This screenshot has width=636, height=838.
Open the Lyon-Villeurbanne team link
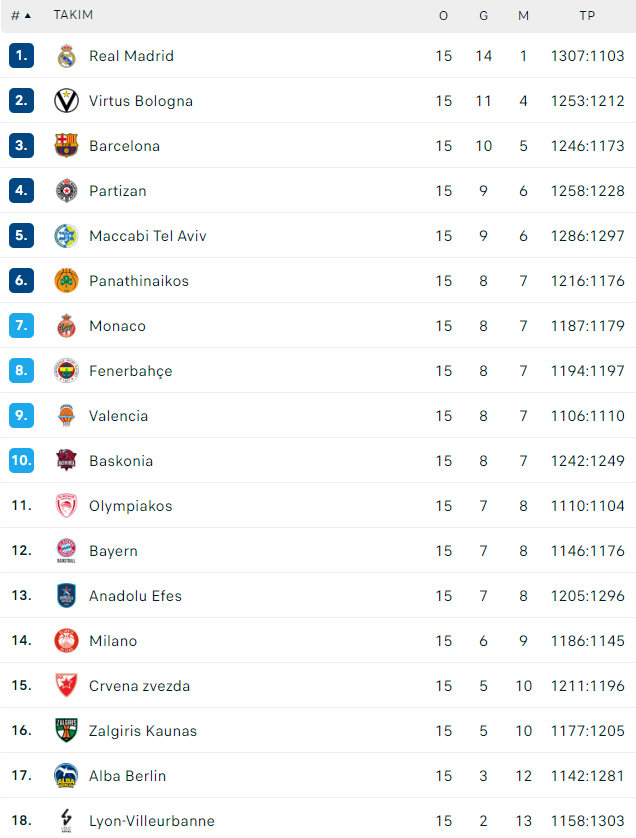click(152, 821)
